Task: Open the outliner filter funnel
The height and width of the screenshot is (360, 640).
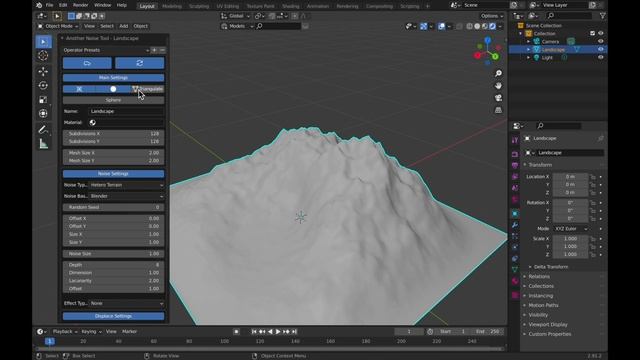Action: pyautogui.click(x=602, y=16)
